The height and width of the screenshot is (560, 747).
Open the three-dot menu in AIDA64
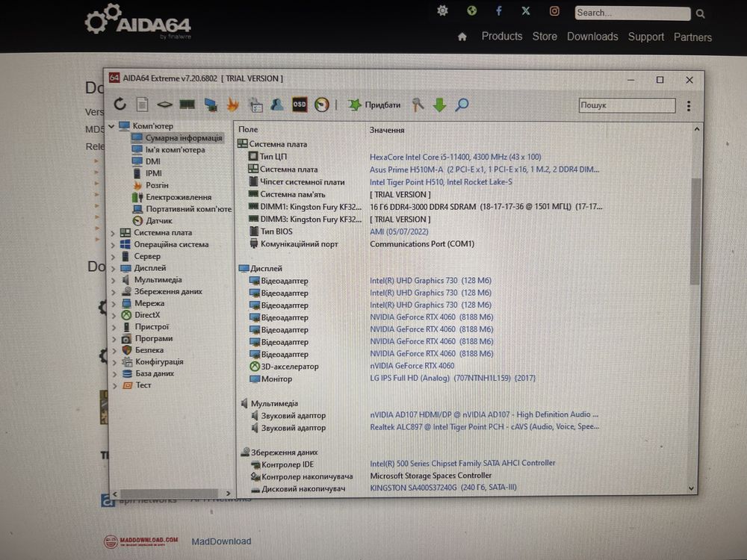tap(689, 106)
